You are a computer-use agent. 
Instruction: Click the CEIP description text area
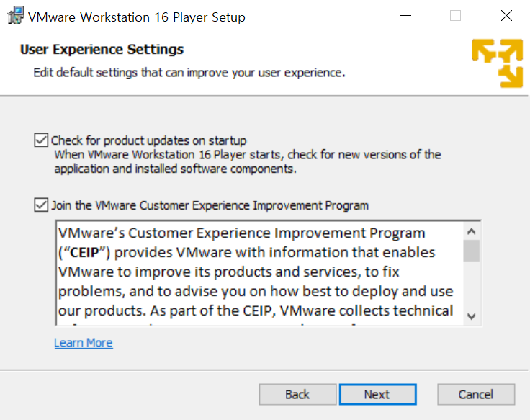point(259,273)
